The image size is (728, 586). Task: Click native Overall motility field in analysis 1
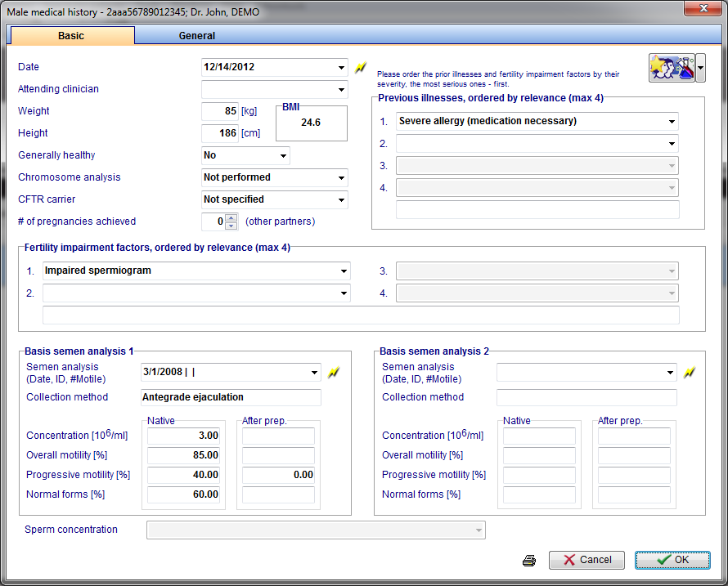pos(184,455)
